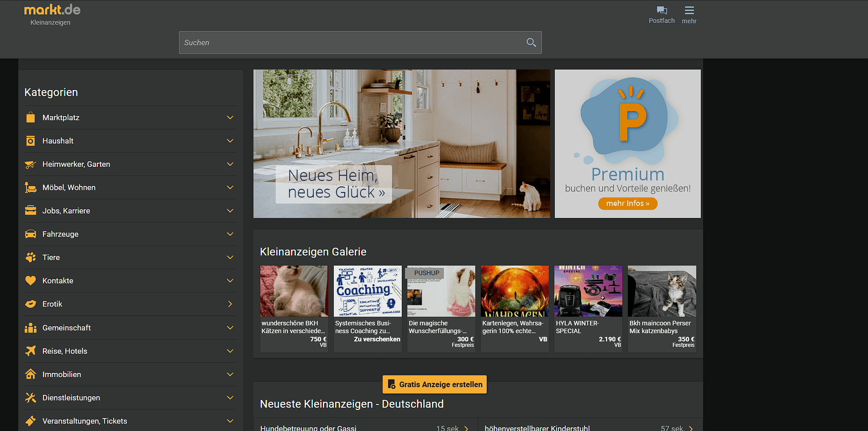Open the Erotik category arrow
The height and width of the screenshot is (431, 868).
(x=230, y=304)
